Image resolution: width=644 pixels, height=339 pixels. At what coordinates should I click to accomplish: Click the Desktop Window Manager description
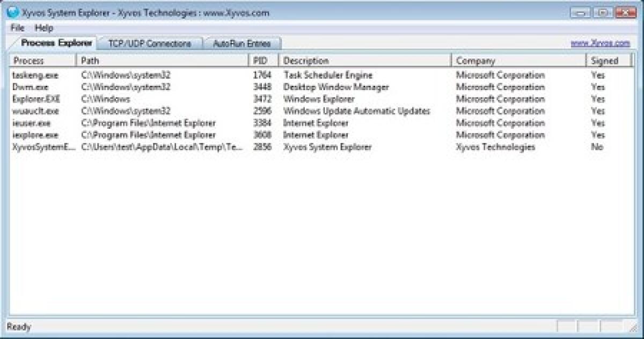336,87
